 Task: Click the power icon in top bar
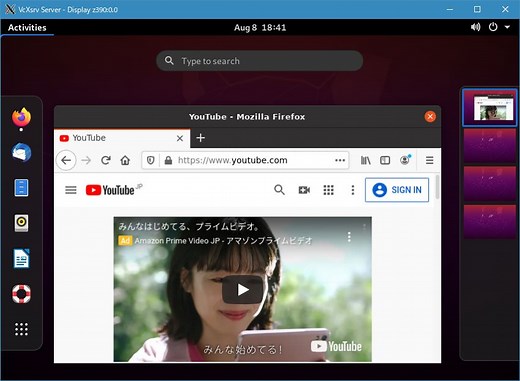[x=493, y=27]
